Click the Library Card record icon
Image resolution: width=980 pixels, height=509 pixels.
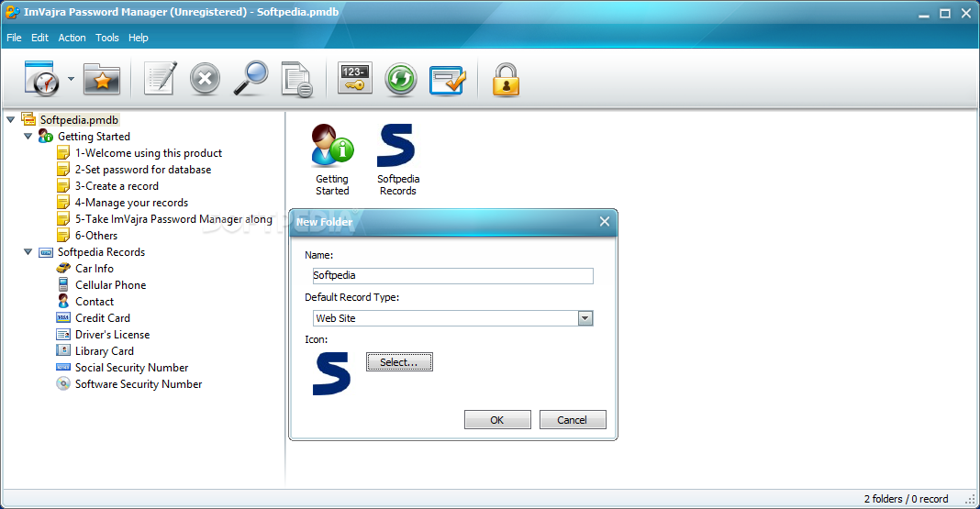[63, 350]
